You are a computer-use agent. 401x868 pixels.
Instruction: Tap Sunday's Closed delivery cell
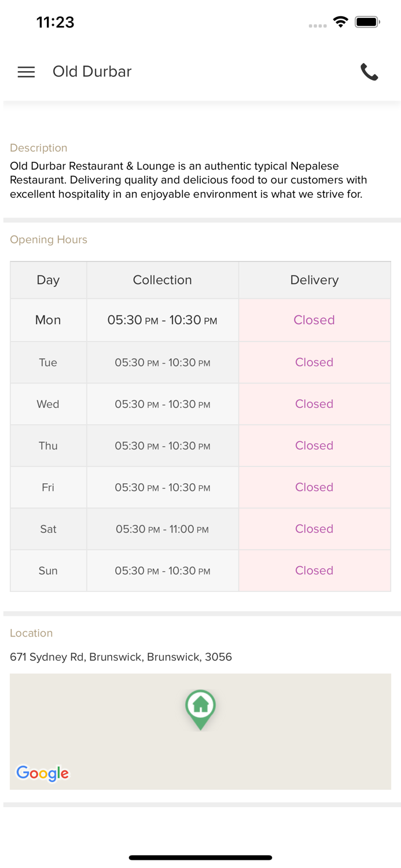[x=314, y=571]
